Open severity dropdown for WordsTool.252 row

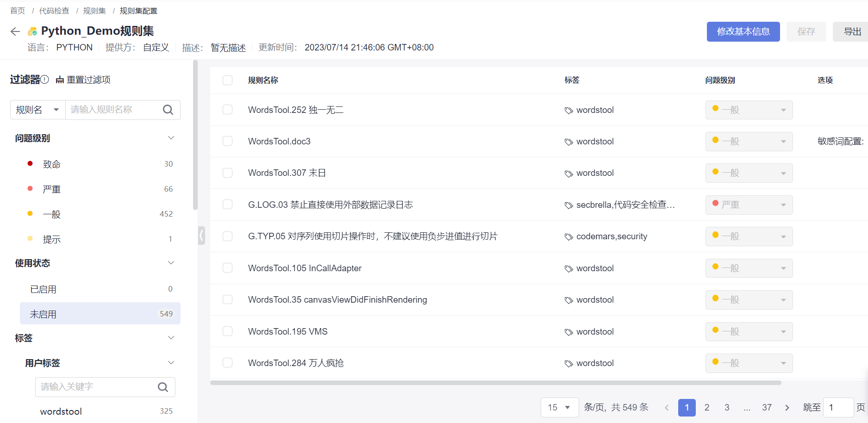(749, 110)
